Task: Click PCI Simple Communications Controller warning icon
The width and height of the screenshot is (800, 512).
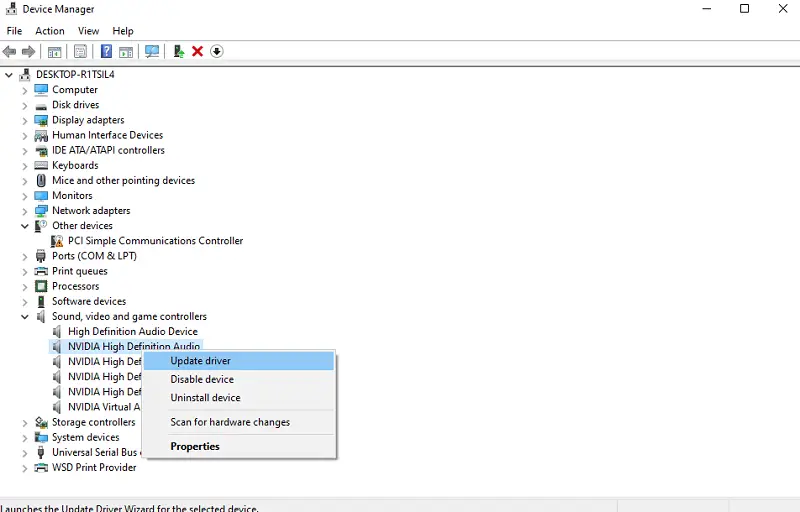Action: tap(57, 241)
